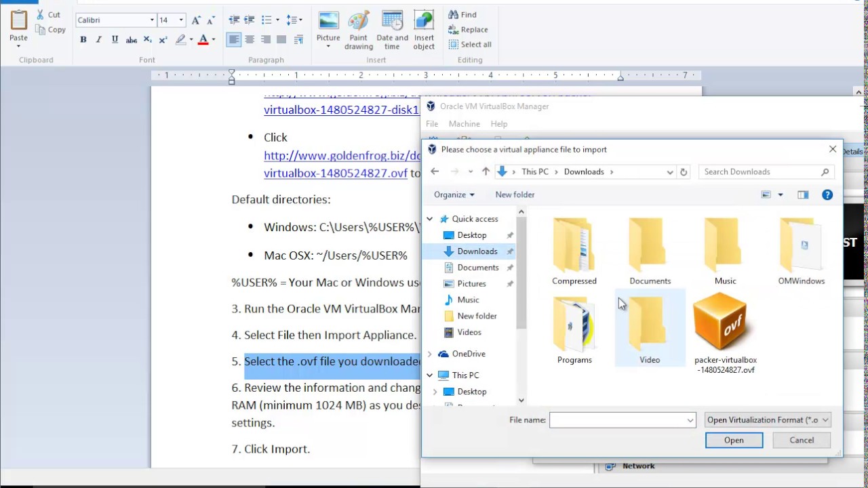Click the Justify alignment icon
The image size is (868, 488).
(x=281, y=40)
